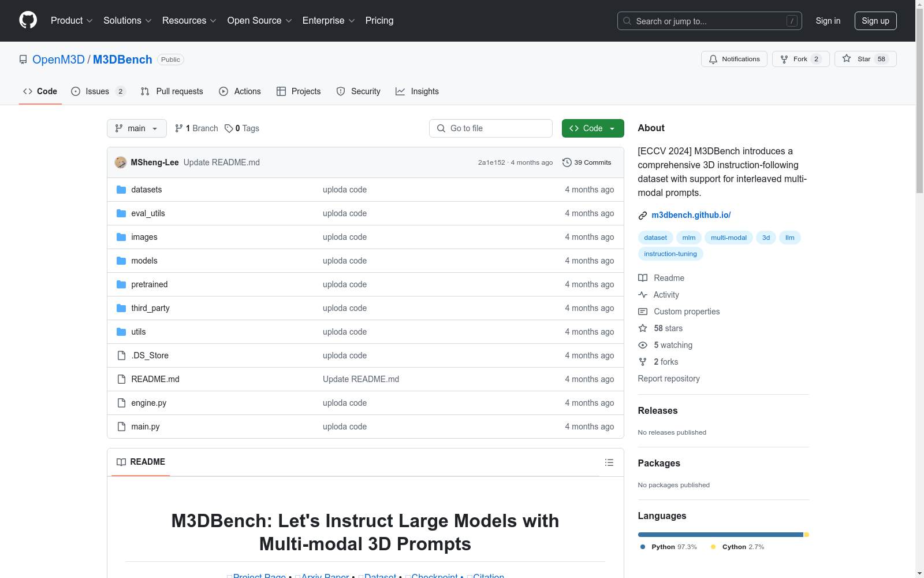Click the Notifications button
Viewport: 924px width, 578px height.
[734, 59]
